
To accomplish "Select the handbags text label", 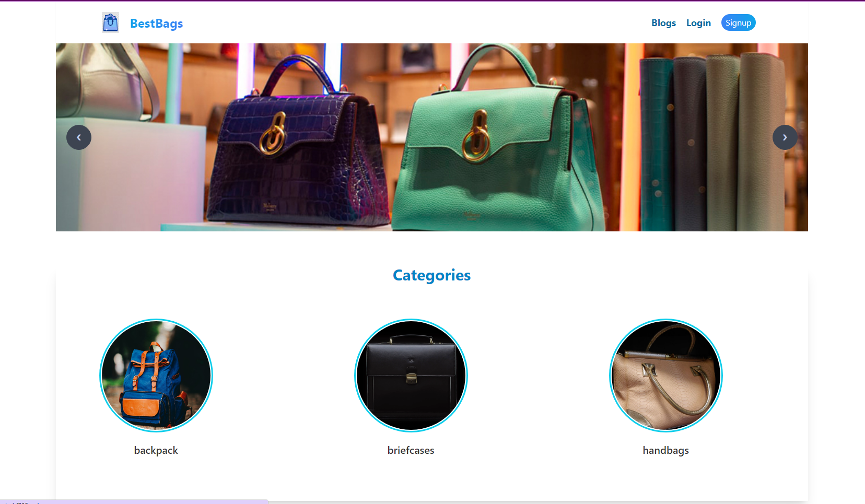I will (666, 450).
